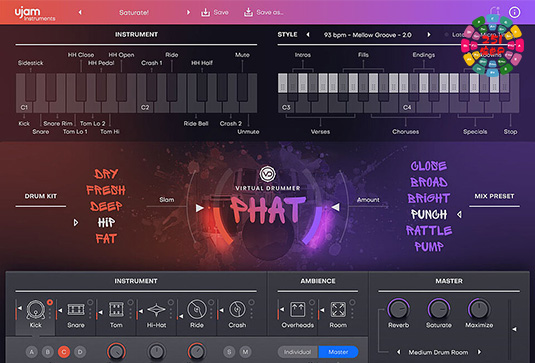This screenshot has width=535, height=363.
Task: Select the Tom instrument icon
Action: 116,310
